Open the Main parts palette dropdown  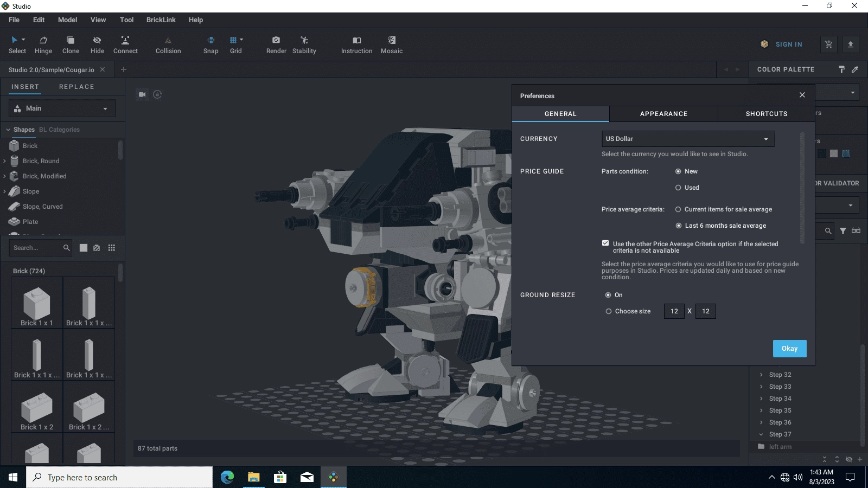(x=62, y=108)
